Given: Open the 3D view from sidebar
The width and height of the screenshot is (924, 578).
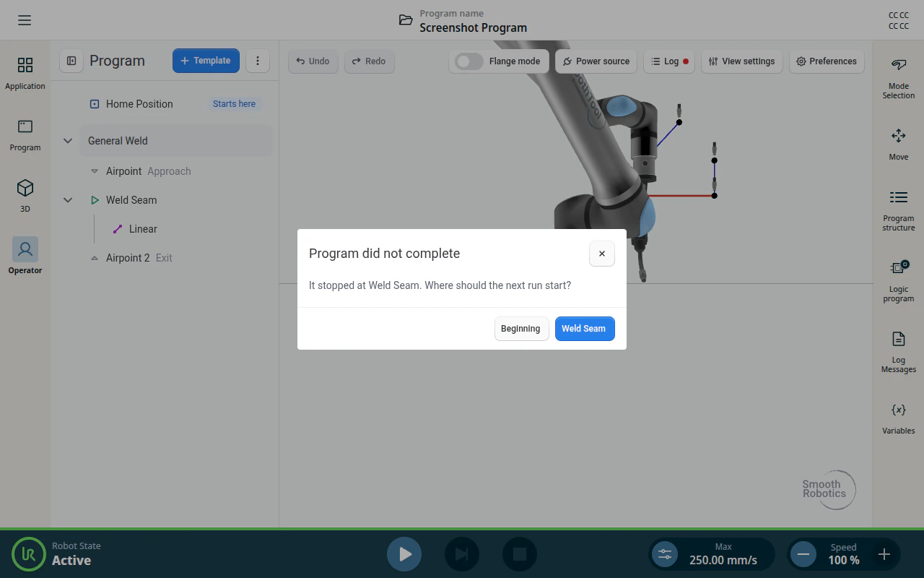Looking at the screenshot, I should point(25,195).
